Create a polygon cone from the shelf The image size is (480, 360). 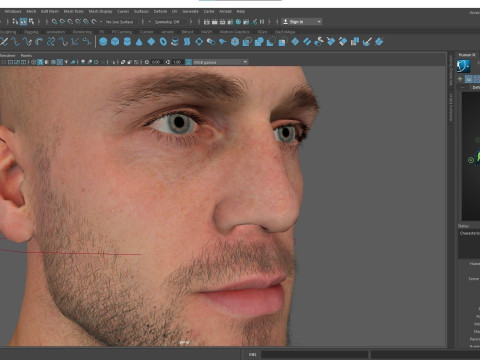tap(139, 42)
